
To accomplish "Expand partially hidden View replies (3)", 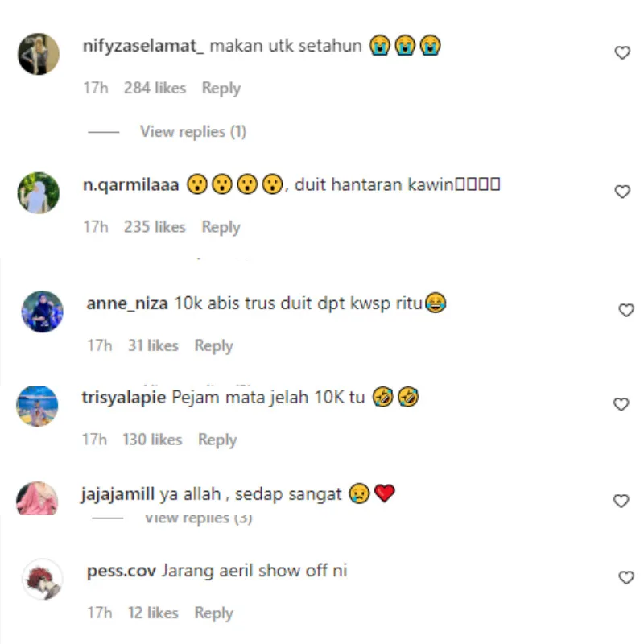I will (198, 518).
